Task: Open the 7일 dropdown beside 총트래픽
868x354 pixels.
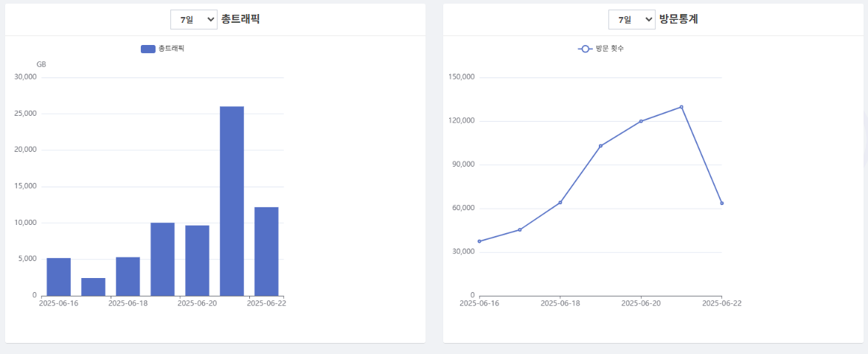Action: click(193, 20)
